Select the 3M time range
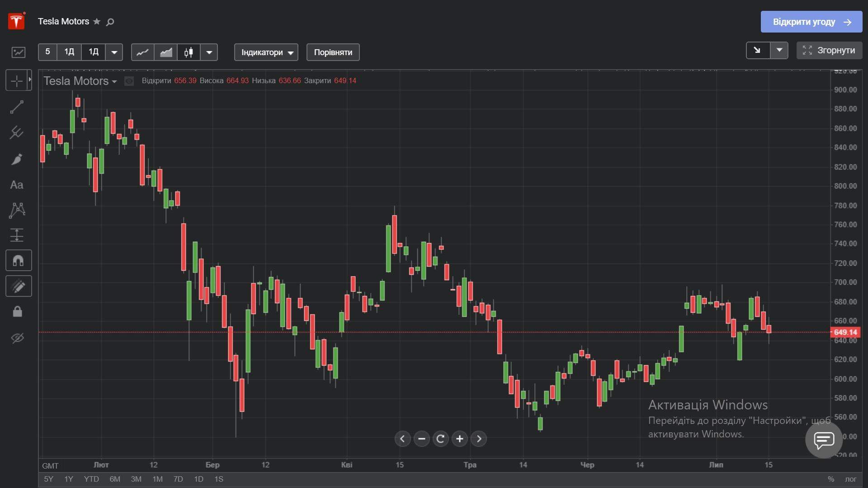868x488 pixels. (136, 479)
